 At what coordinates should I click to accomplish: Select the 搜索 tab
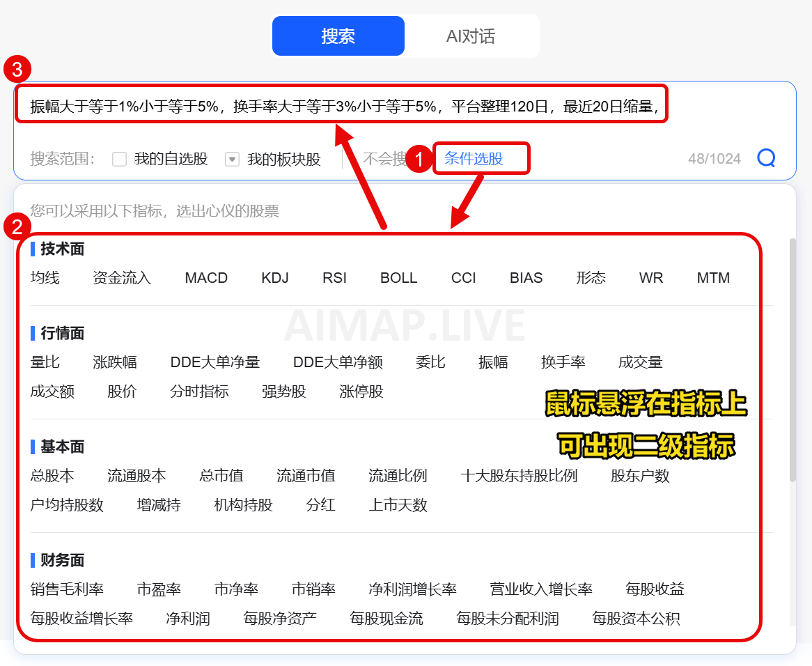point(338,36)
